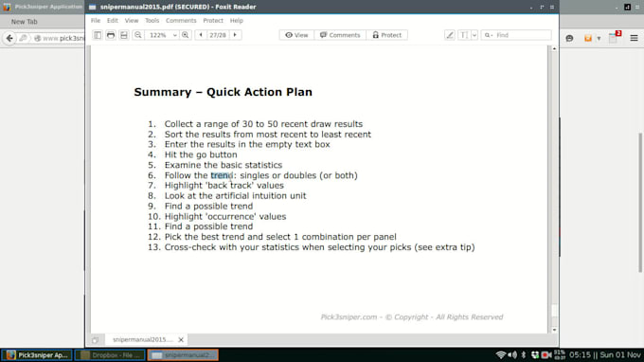Click the highlighted word 'trend' in step 6

point(222,175)
